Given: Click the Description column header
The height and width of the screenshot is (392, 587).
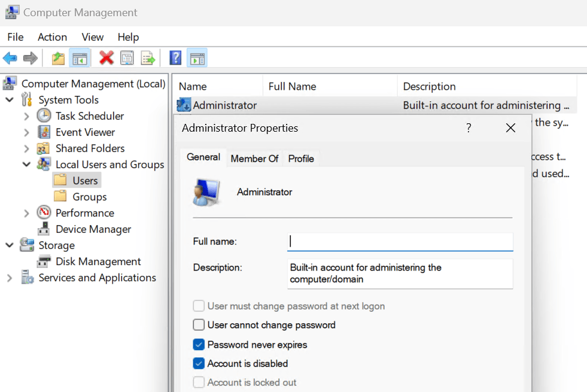Looking at the screenshot, I should point(429,87).
